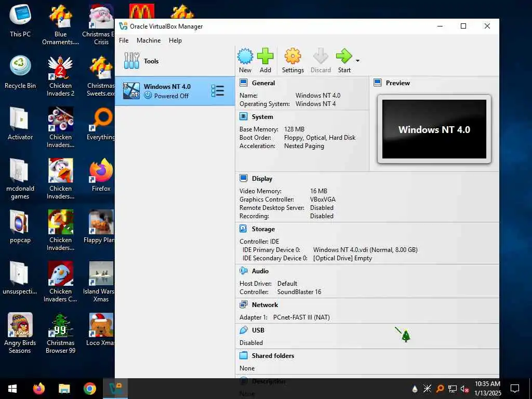Image resolution: width=532 pixels, height=399 pixels.
Task: Click the Display section screen icon
Action: [x=243, y=178]
